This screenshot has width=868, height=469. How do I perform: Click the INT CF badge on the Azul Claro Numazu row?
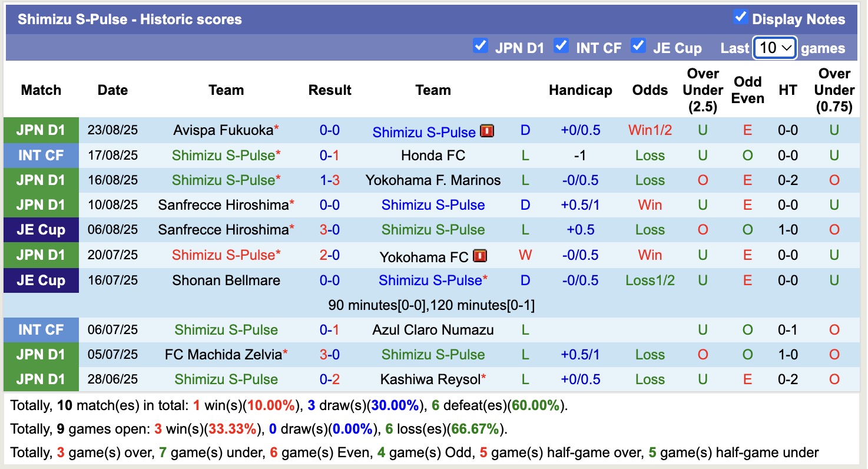click(41, 330)
